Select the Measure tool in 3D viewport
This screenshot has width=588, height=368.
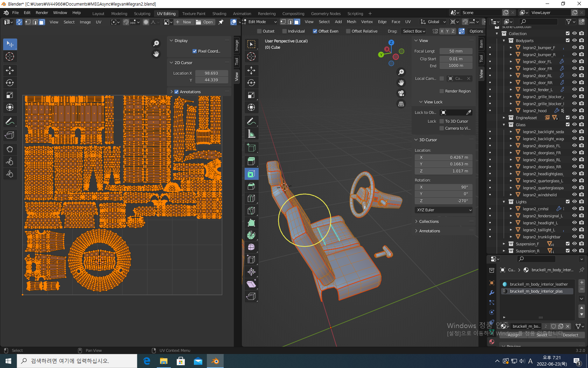(251, 134)
